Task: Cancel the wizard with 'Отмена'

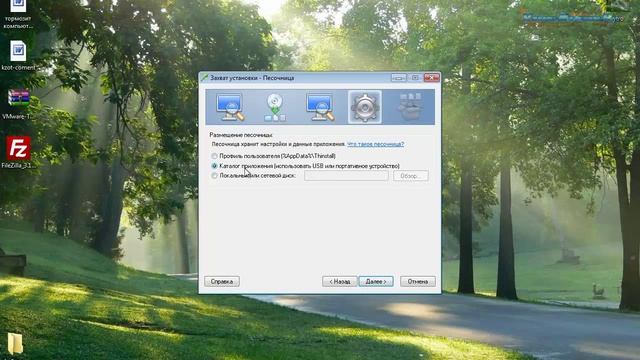Action: click(x=418, y=281)
